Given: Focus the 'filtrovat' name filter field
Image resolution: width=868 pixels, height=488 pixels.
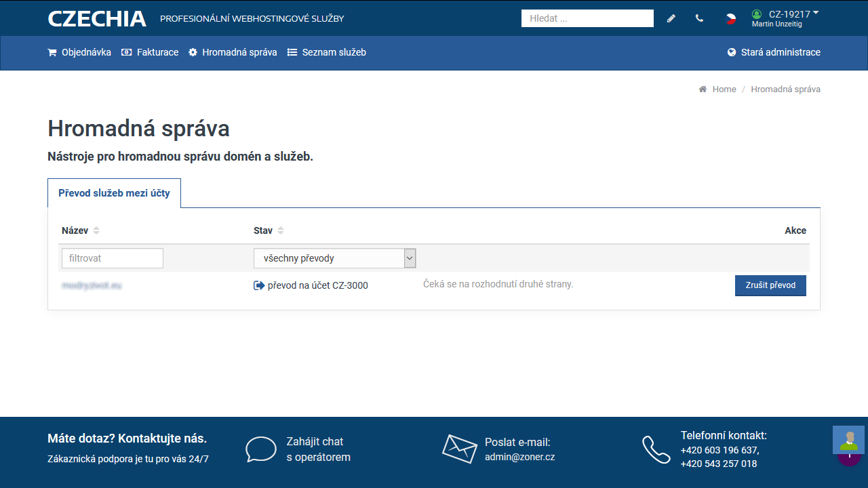Looking at the screenshot, I should pos(113,258).
